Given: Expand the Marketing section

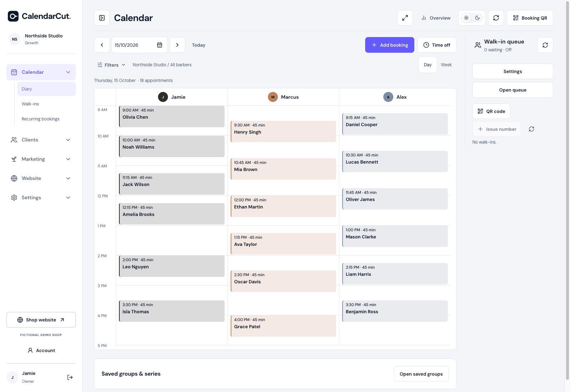Looking at the screenshot, I should 41,159.
